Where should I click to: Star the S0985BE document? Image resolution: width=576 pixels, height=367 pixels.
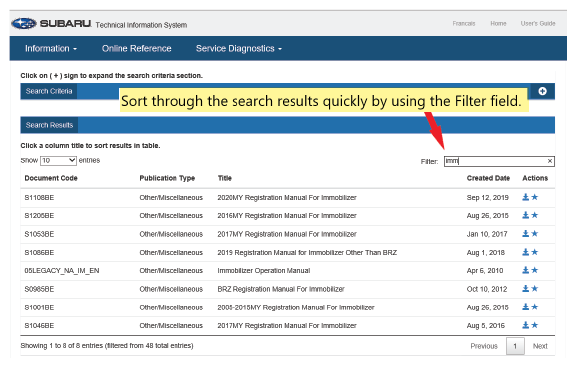coord(535,289)
